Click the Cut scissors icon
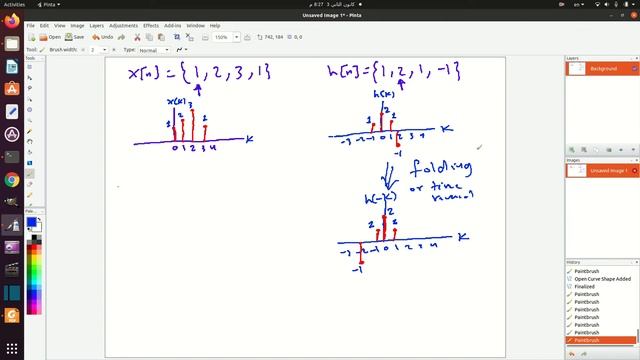The width and height of the screenshot is (640, 360). [x=137, y=37]
